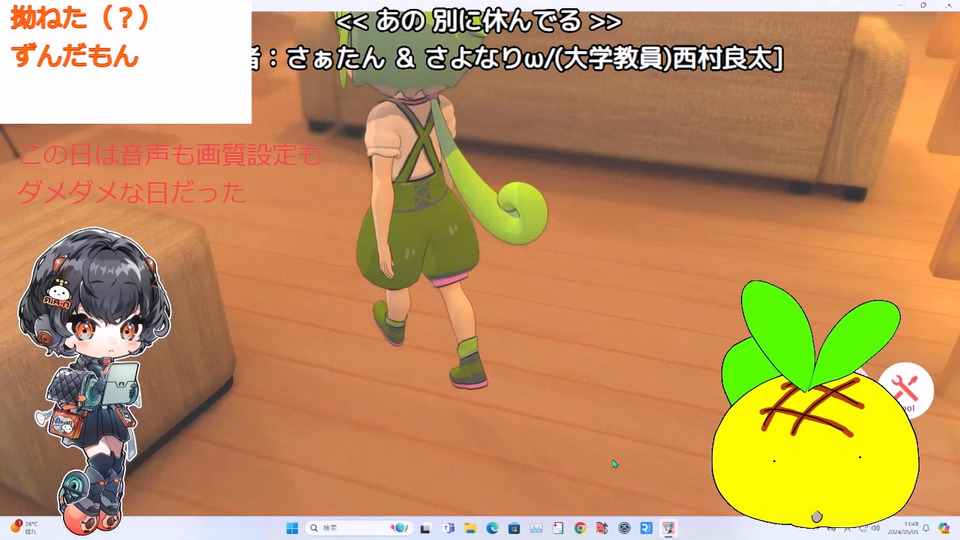Open Copilot from the taskbar corner
The width and height of the screenshot is (960, 540).
[944, 528]
